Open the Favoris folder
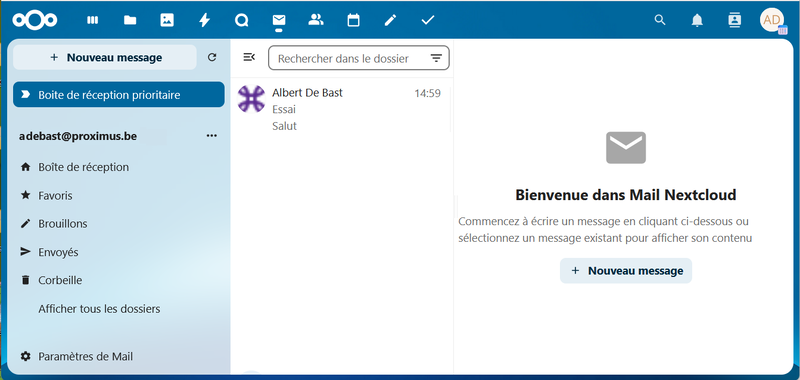This screenshot has width=800, height=380. click(x=119, y=195)
